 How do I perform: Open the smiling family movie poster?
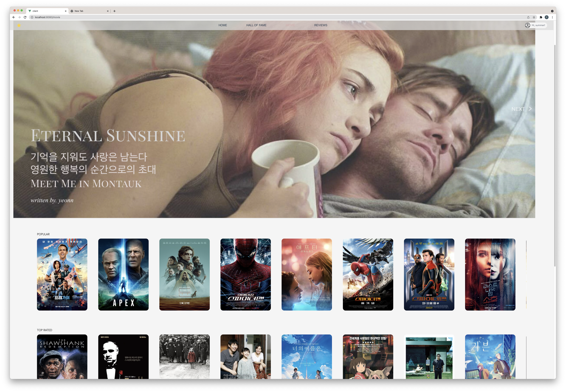(x=245, y=357)
